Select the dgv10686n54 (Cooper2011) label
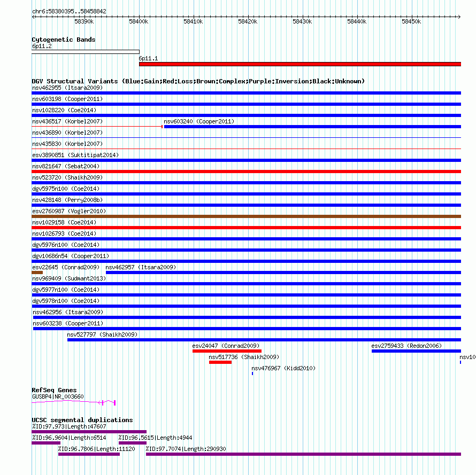 pyautogui.click(x=71, y=256)
